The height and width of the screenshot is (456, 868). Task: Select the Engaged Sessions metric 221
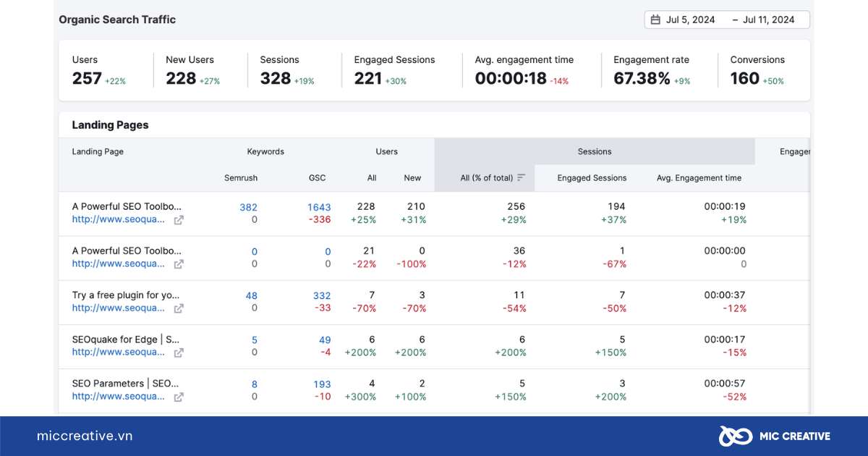pyautogui.click(x=368, y=78)
